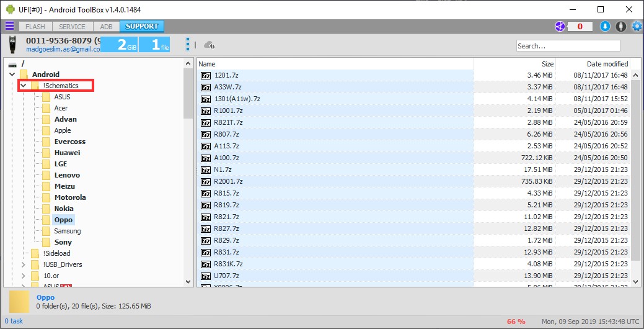
Task: Open the blue download arrow icon
Action: point(605,26)
